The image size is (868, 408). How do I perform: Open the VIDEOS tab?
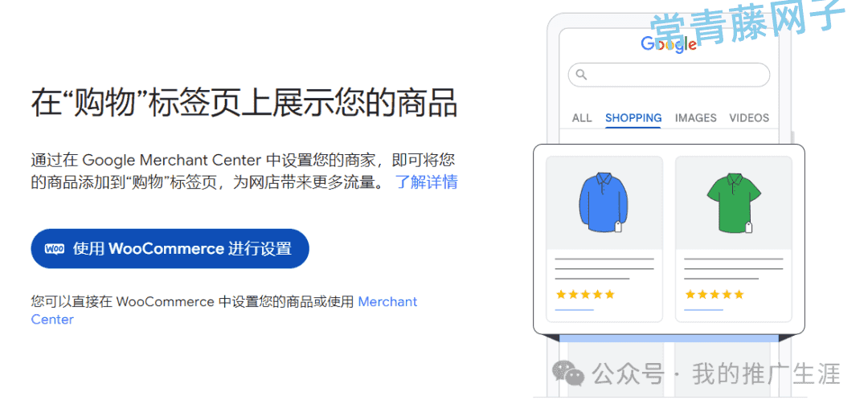pos(749,118)
